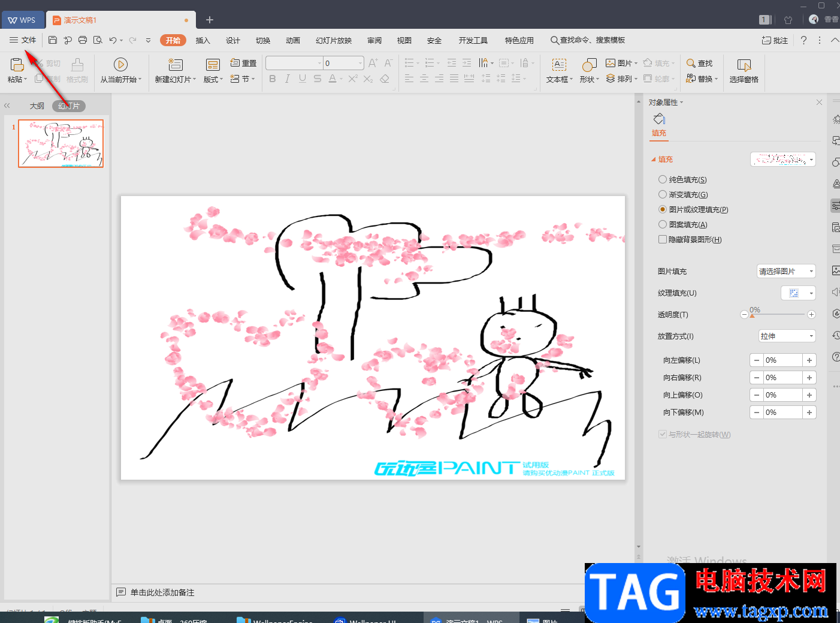
Task: Click the 填充 paint bucket icon in properties panel
Action: pos(659,119)
